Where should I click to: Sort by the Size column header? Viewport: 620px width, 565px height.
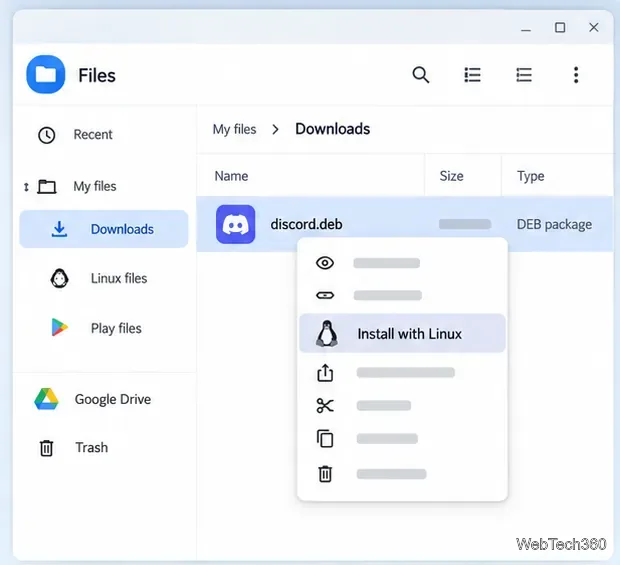pos(452,176)
